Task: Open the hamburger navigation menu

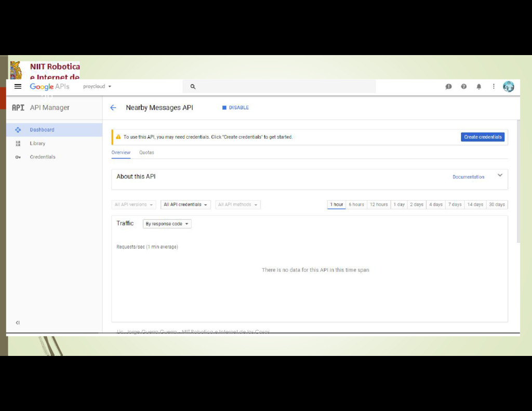Action: click(18, 87)
